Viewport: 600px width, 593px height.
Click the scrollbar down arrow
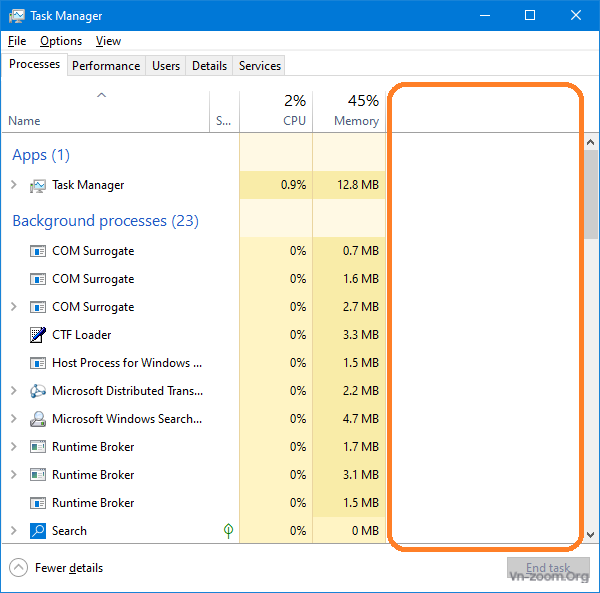point(590,535)
